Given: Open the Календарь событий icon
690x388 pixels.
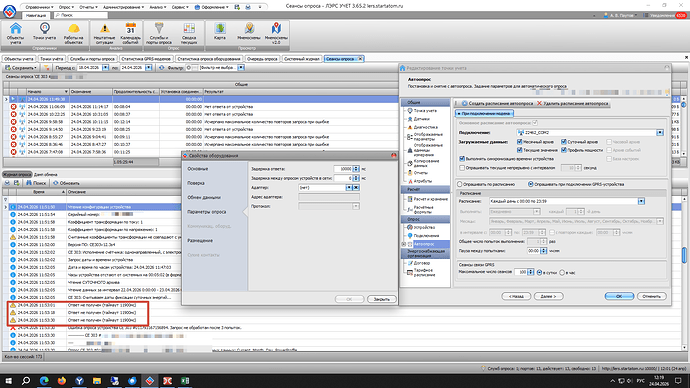Looking at the screenshot, I should 131,33.
